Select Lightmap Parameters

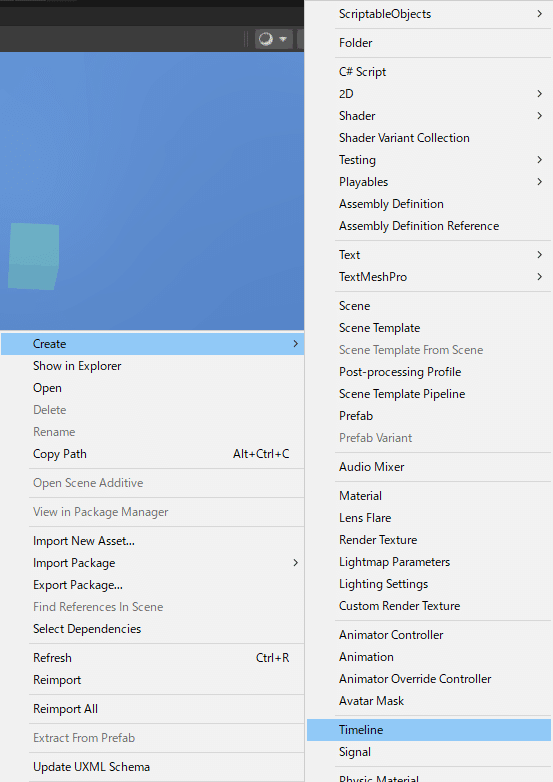(x=394, y=562)
